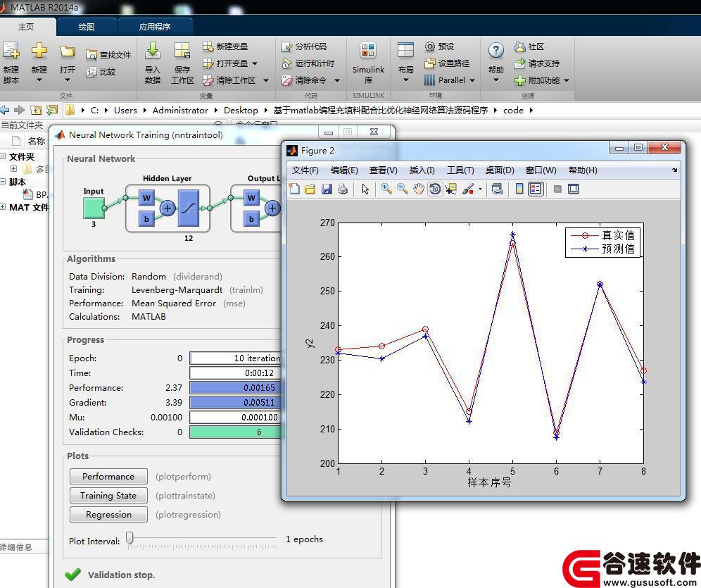Select the 主页 ribbon tab
This screenshot has width=701, height=588.
tap(26, 27)
